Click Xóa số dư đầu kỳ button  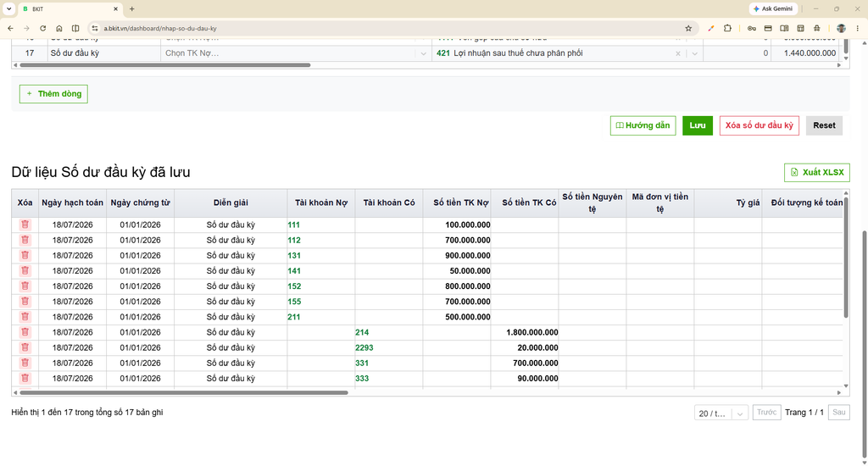[759, 125]
